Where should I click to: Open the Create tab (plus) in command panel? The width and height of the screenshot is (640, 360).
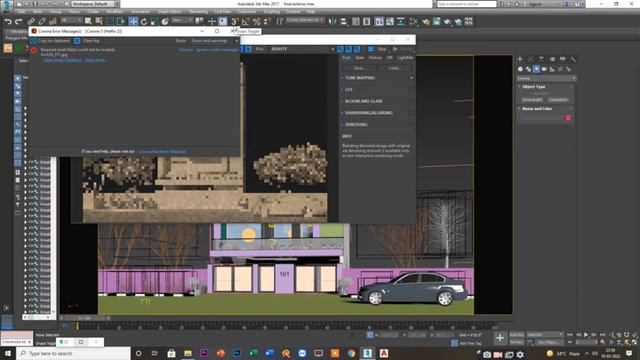tap(520, 59)
